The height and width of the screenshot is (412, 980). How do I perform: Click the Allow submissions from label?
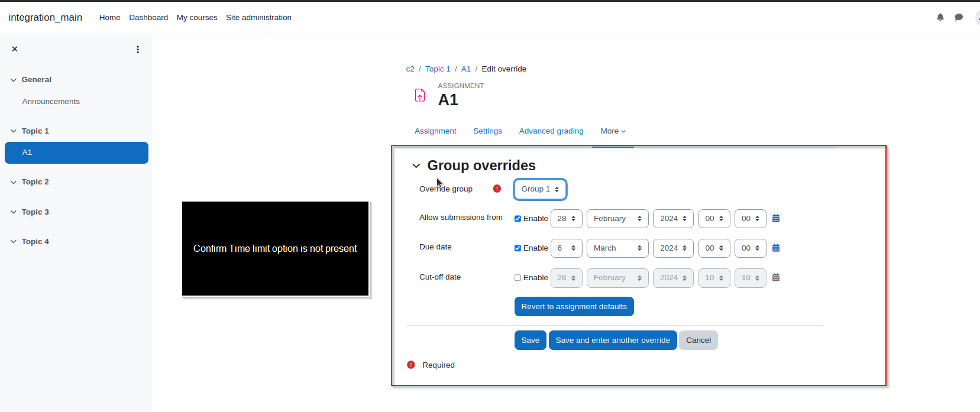point(461,218)
